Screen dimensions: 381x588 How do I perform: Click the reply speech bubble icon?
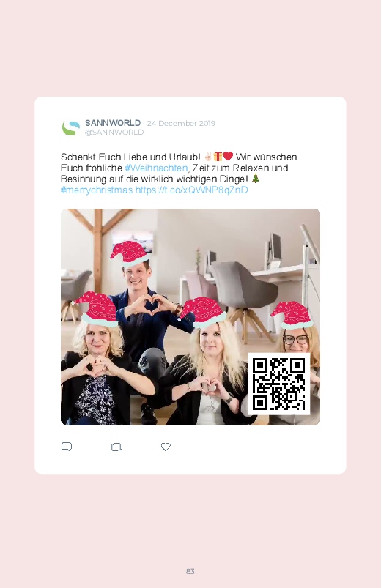(x=67, y=447)
